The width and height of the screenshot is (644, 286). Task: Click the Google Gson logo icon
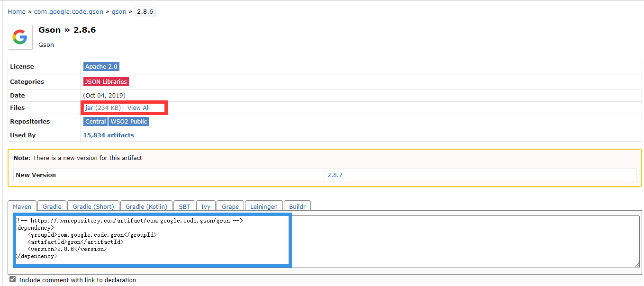pos(20,37)
